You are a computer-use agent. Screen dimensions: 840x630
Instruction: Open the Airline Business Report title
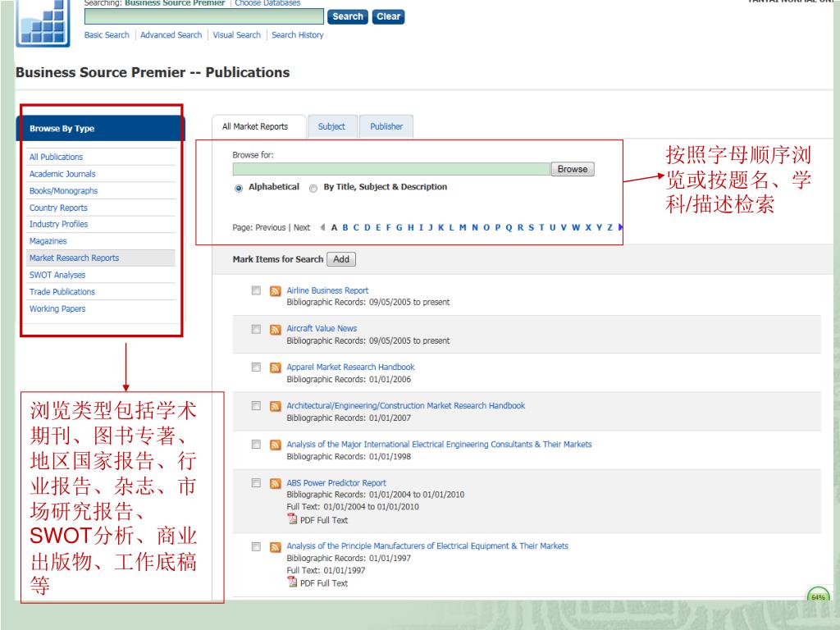click(x=327, y=290)
